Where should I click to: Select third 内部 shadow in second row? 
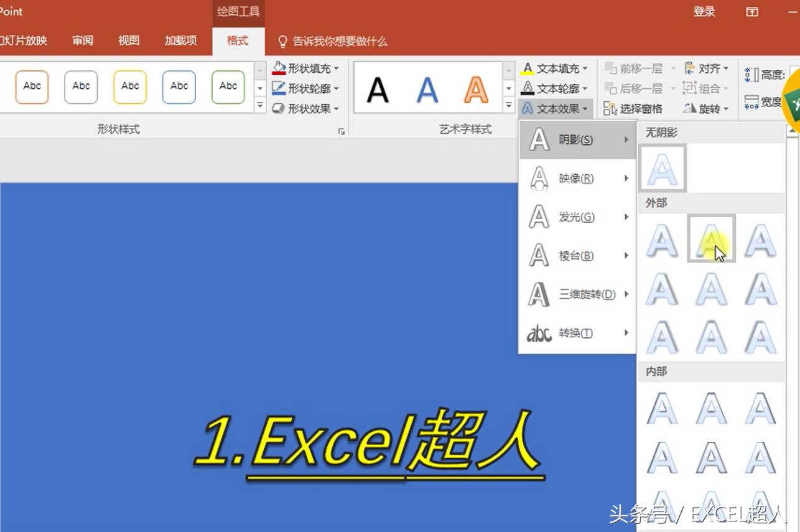(x=760, y=457)
